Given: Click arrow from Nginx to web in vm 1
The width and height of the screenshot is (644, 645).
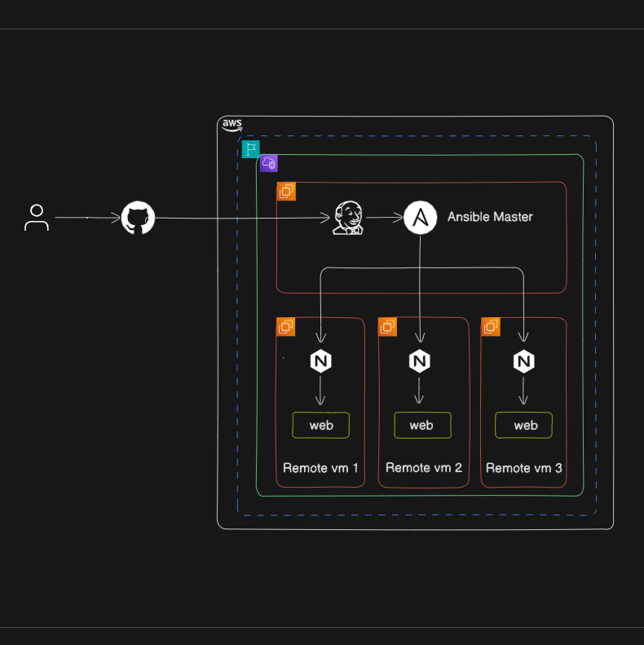Looking at the screenshot, I should pyautogui.click(x=320, y=391).
